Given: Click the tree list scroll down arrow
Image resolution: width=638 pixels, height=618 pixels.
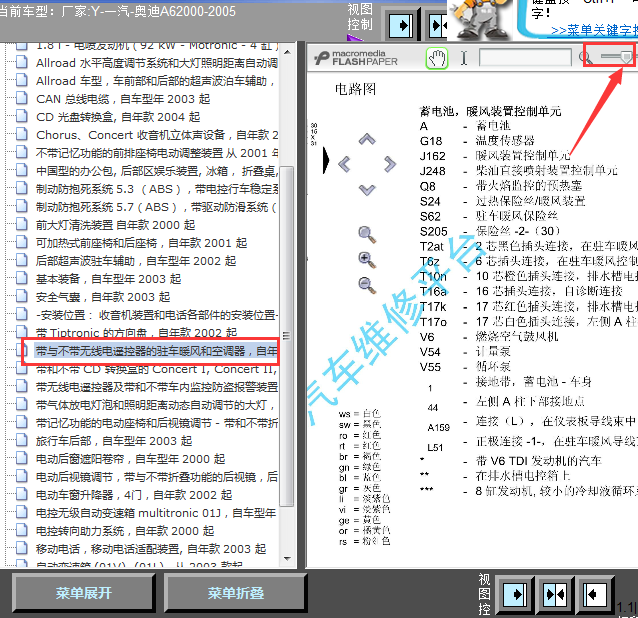Looking at the screenshot, I should (x=287, y=558).
